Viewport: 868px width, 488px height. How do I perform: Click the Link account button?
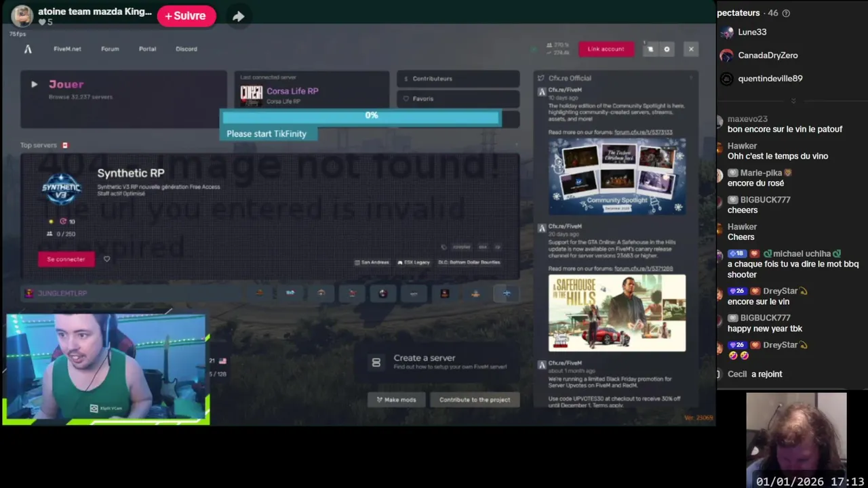tap(606, 49)
